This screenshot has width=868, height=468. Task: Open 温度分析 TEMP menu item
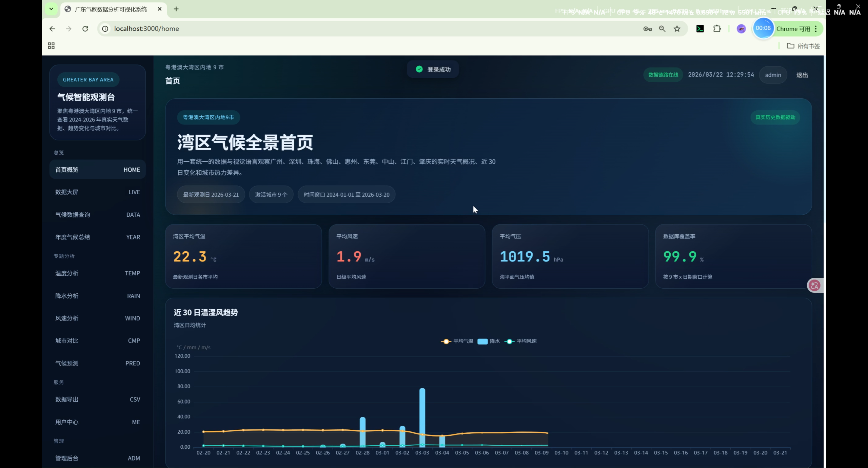click(97, 273)
